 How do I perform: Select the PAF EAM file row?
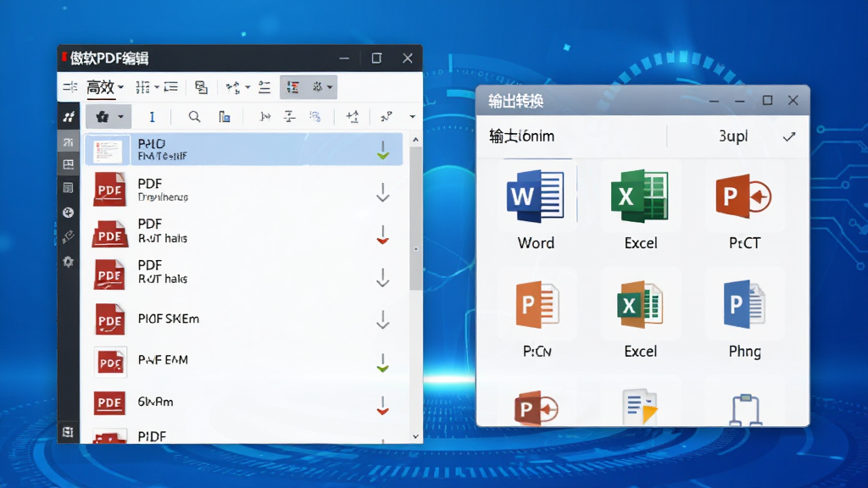pos(243,361)
